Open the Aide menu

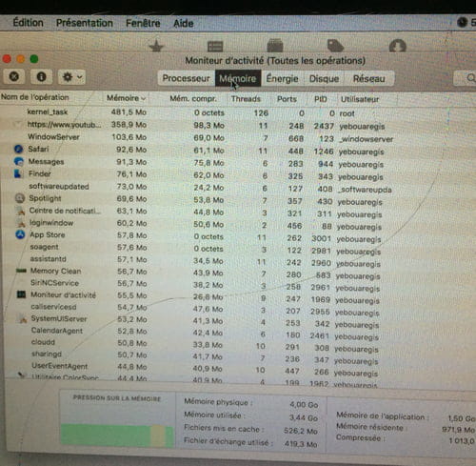tap(184, 23)
